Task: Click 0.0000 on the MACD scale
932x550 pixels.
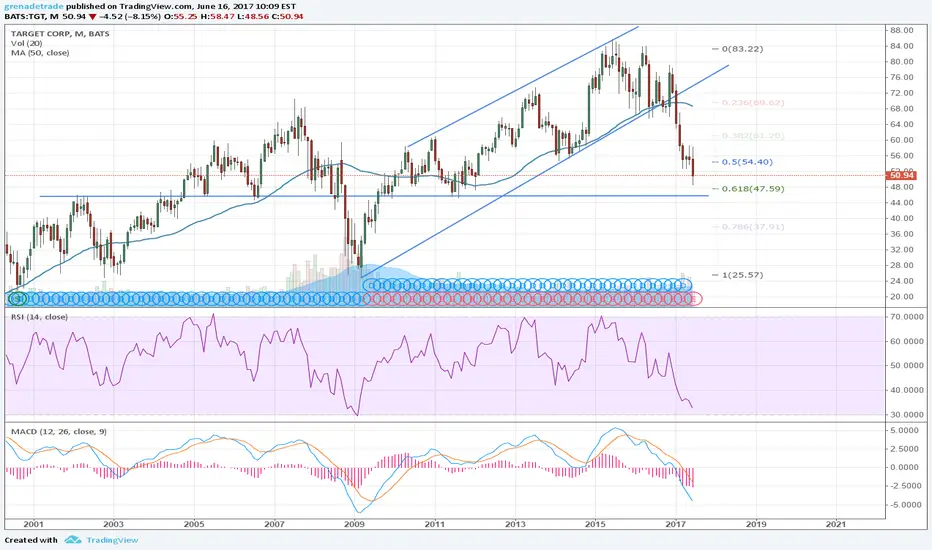Action: [905, 467]
